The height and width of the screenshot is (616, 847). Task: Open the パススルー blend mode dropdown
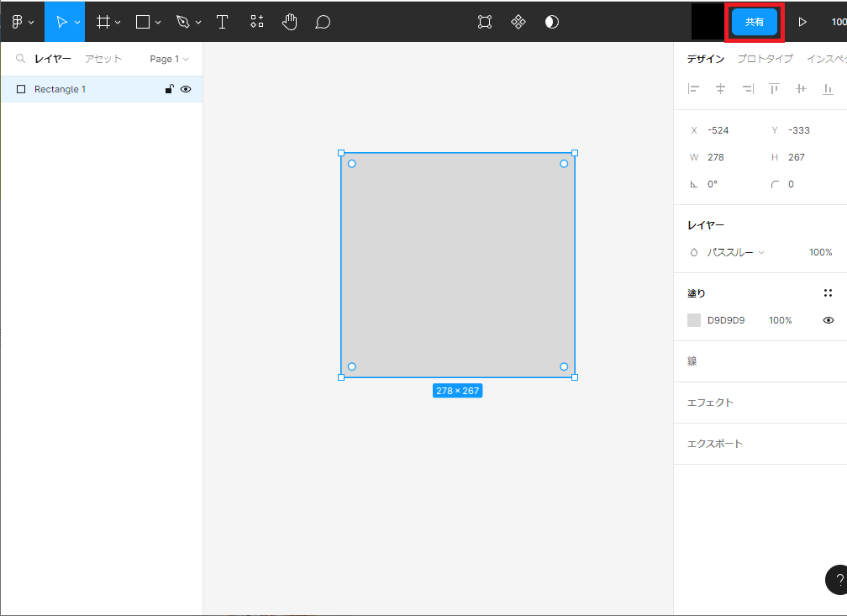[734, 252]
